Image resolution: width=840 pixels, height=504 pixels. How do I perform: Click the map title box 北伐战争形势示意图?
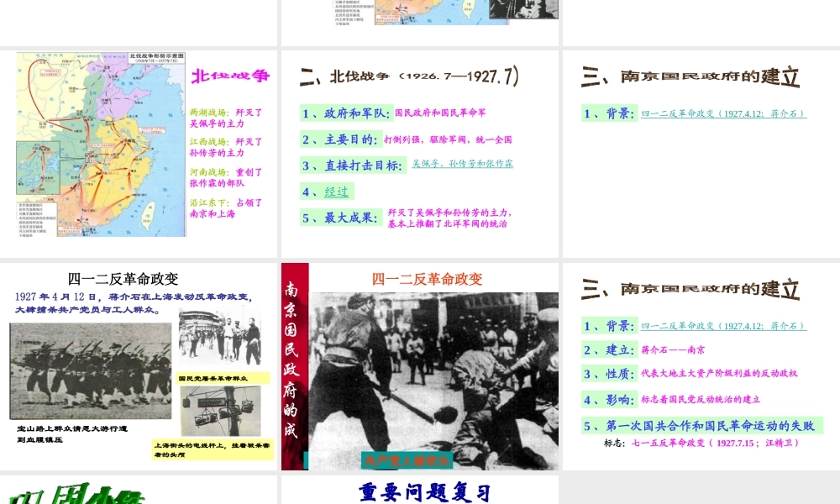tap(157, 57)
